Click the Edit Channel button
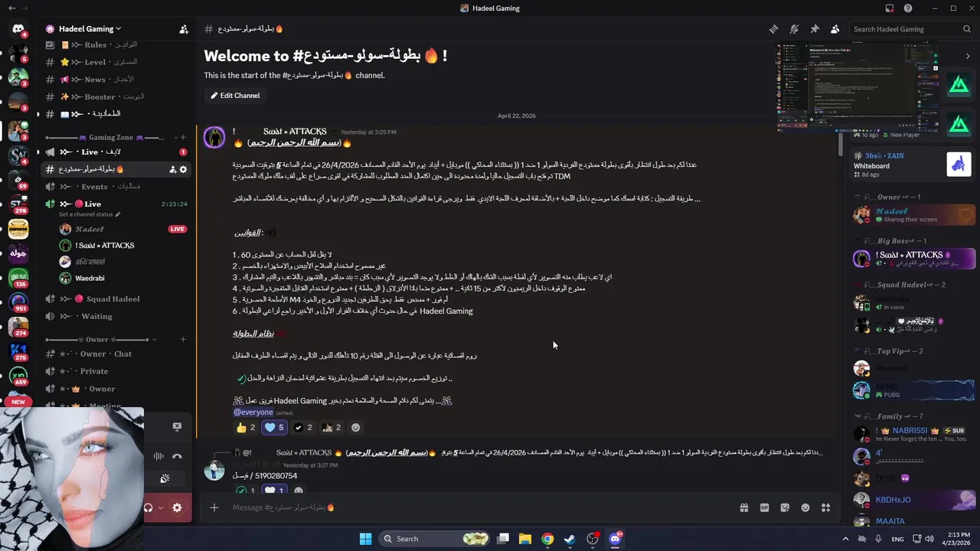The image size is (980, 551). tap(235, 96)
